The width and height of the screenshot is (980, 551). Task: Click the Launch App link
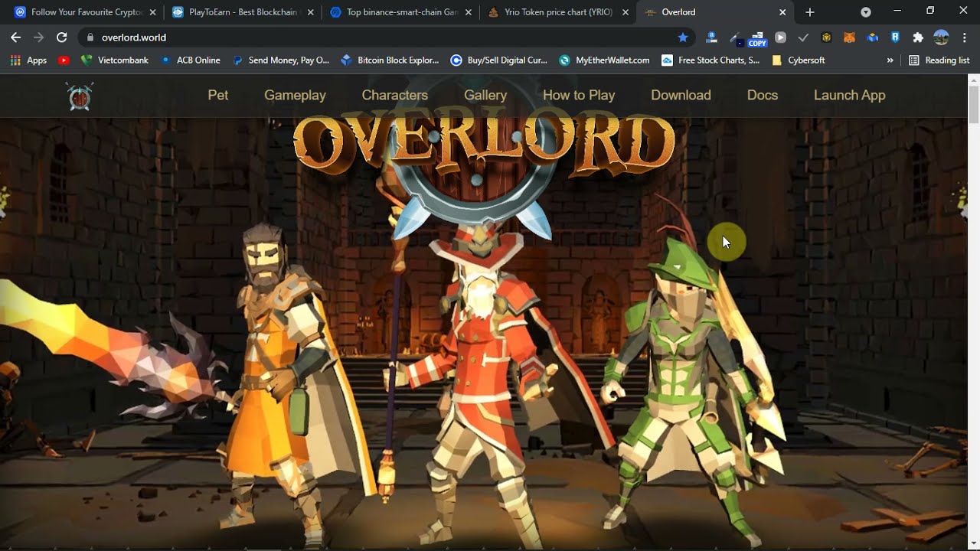[849, 95]
